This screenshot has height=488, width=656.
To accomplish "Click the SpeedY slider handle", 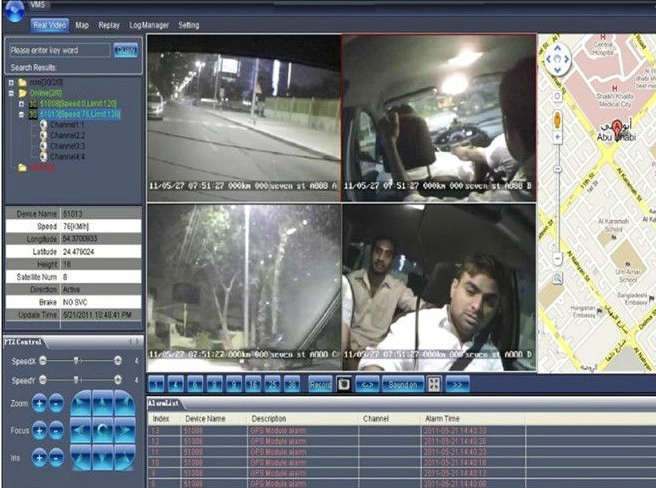I will [x=76, y=380].
